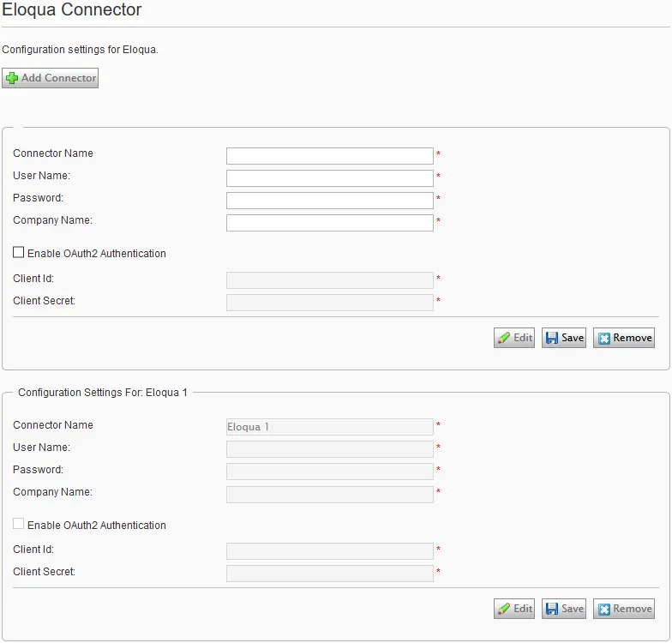Click Edit in the new connector panel

pos(514,338)
